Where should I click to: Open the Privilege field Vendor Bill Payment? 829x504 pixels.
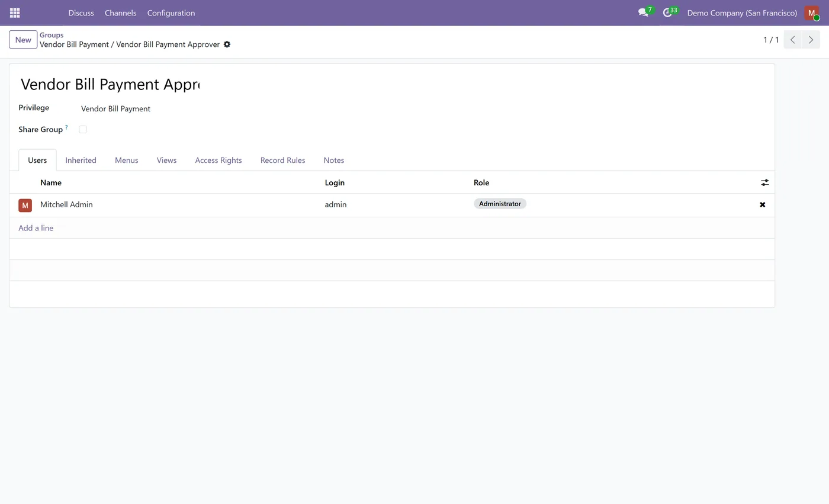(115, 108)
